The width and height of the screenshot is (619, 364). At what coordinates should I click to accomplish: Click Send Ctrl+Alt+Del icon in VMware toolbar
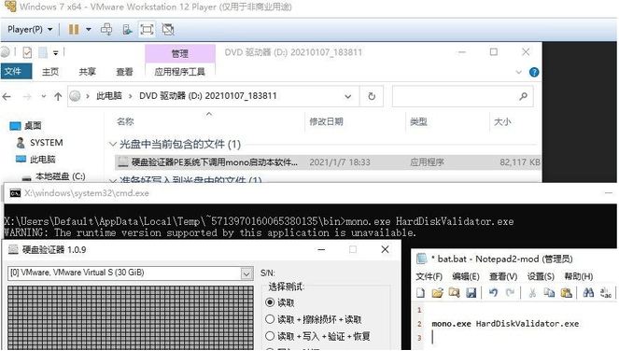[106, 30]
